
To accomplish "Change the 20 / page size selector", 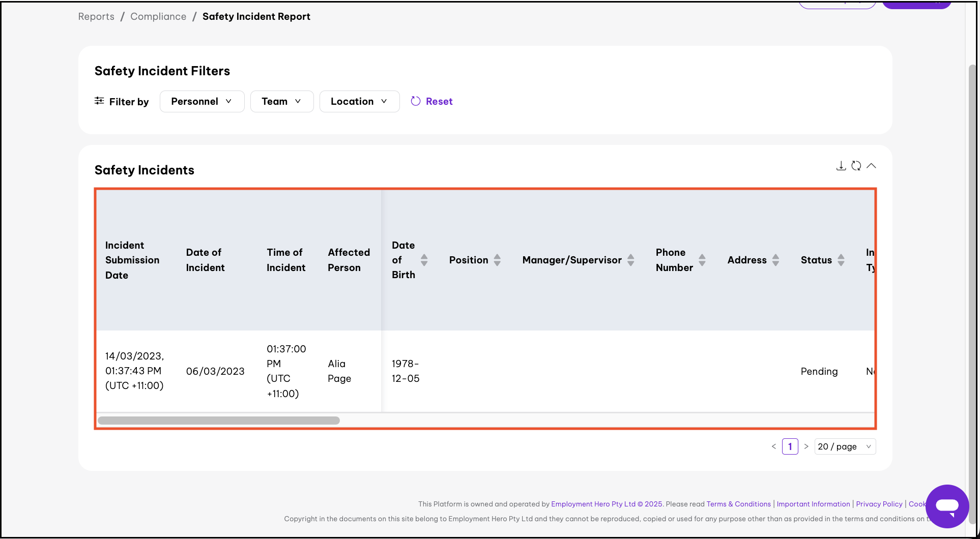I will (845, 446).
